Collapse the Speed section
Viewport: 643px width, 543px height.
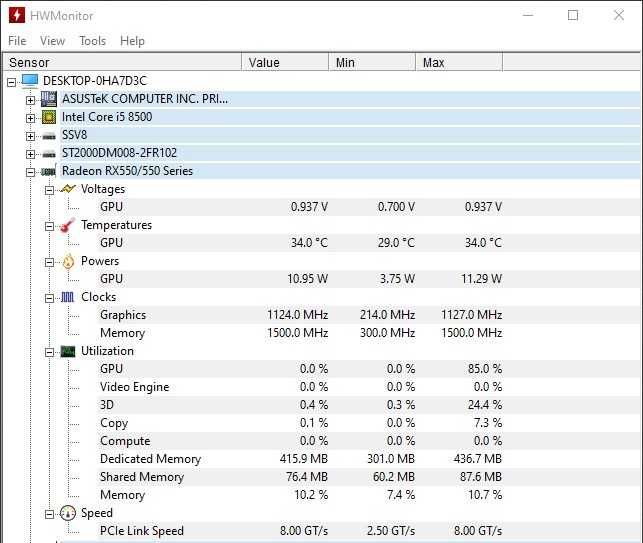[x=49, y=514]
